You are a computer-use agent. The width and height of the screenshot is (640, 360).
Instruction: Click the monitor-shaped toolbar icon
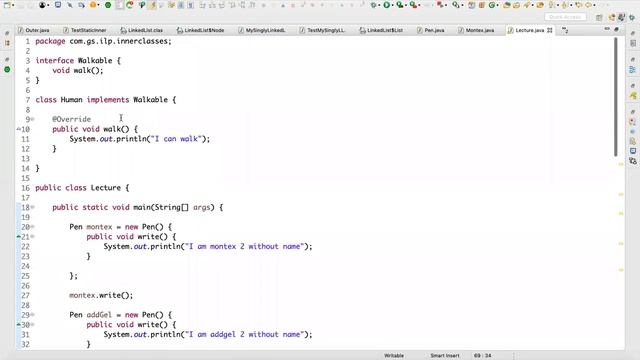(x=58, y=5)
